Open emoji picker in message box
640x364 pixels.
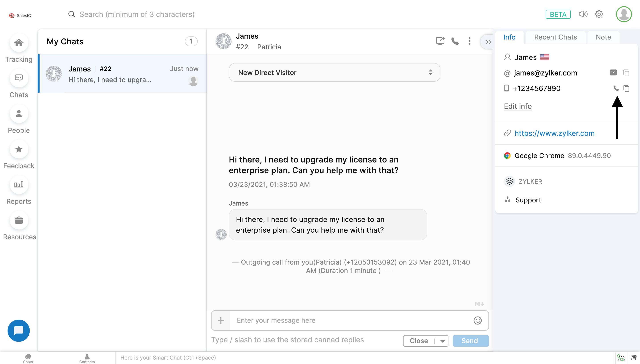[x=478, y=320]
